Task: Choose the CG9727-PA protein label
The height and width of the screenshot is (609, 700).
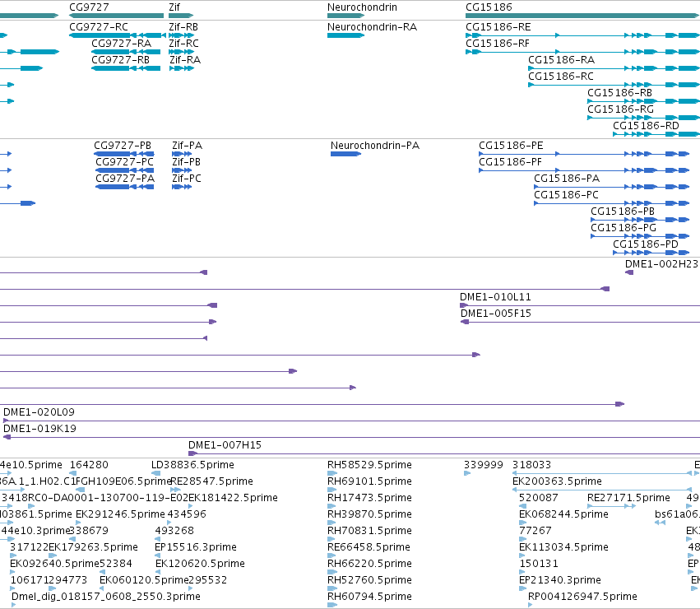Action: point(125,179)
